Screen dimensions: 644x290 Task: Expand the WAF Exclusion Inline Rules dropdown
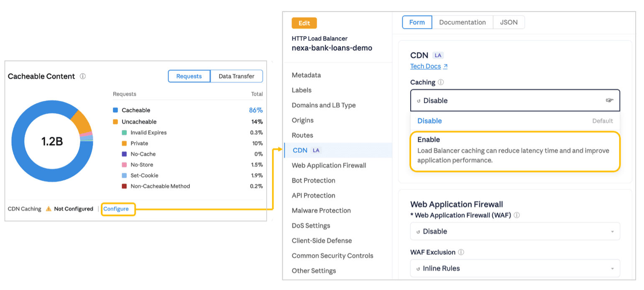515,268
